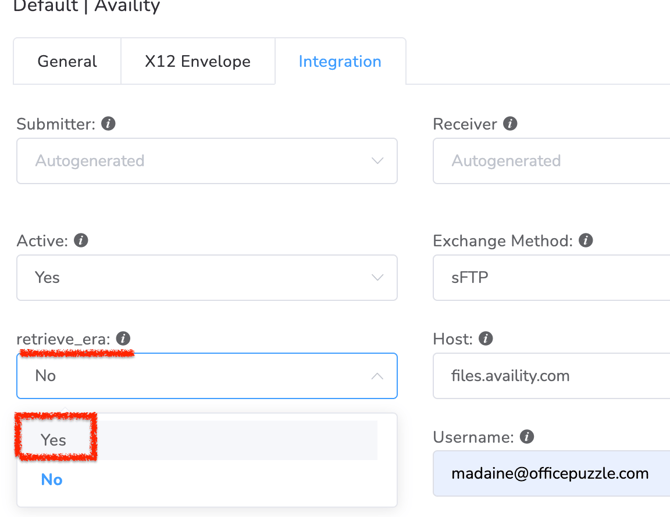
Task: Choose Yes in retrieve_era options
Action: click(x=54, y=440)
